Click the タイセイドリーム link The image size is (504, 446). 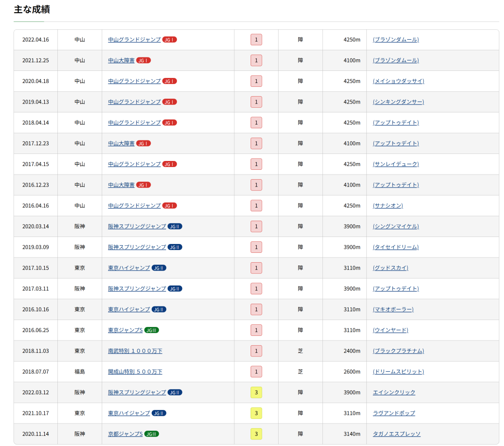(x=395, y=247)
